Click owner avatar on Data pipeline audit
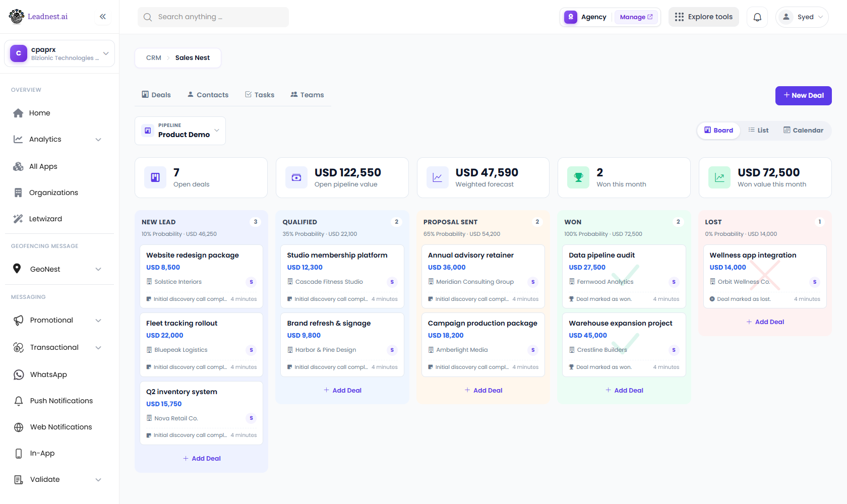The width and height of the screenshot is (847, 504). 674,282
